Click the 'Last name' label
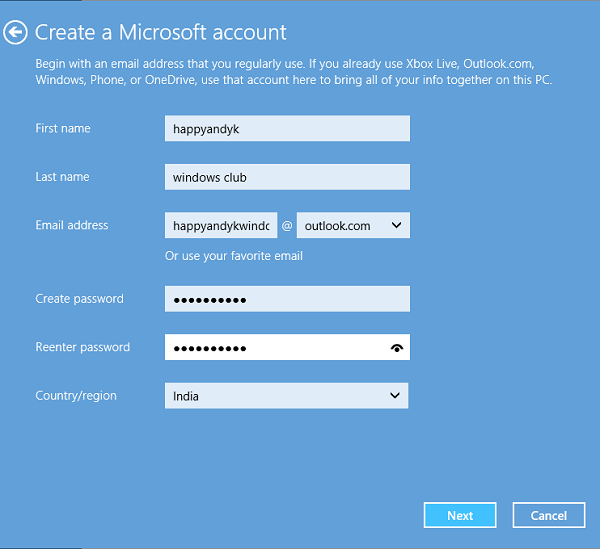This screenshot has height=549, width=600. 62,177
